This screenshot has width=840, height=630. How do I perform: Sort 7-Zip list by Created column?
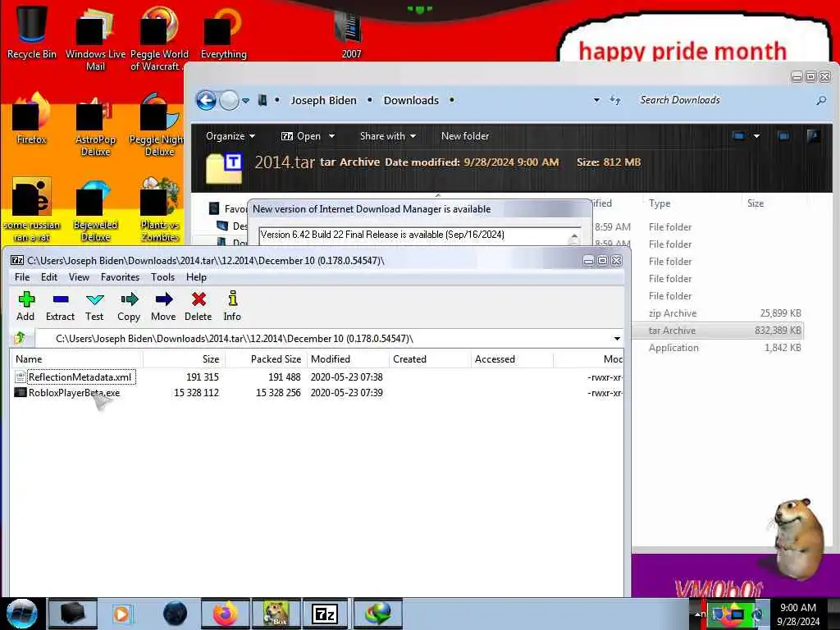click(x=430, y=359)
